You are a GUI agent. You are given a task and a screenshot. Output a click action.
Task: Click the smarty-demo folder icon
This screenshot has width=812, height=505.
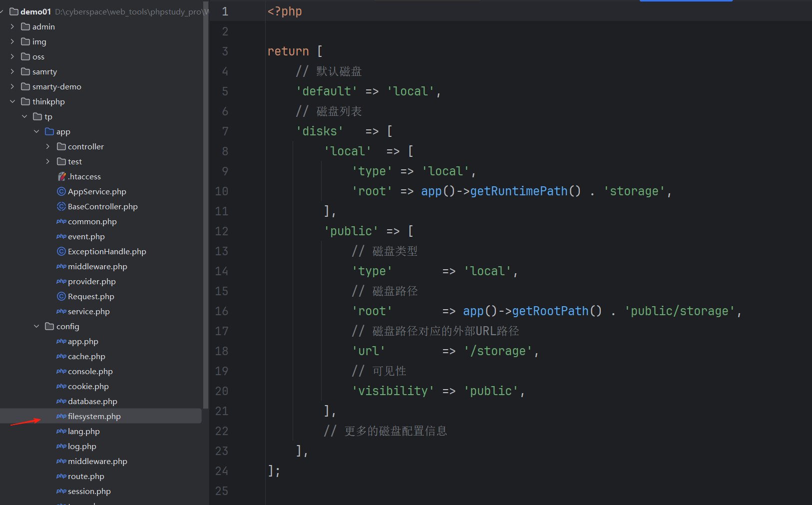(x=25, y=86)
